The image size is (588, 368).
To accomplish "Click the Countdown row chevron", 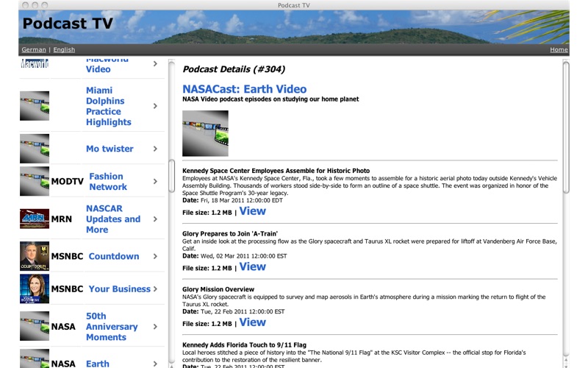I will click(x=155, y=256).
